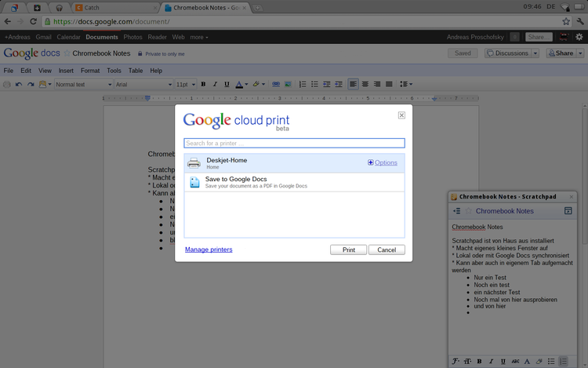588x368 pixels.
Task: Expand Options for Deskjet-Home printer
Action: pos(383,162)
